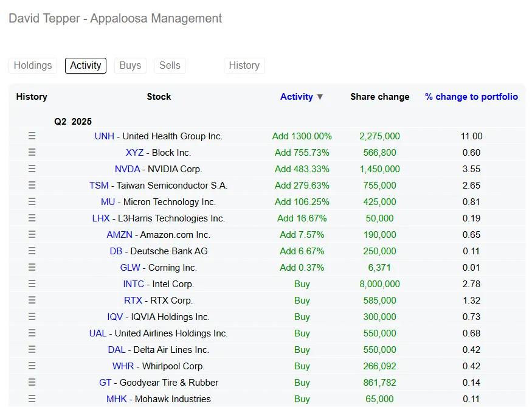Open history icon for RTX row
Screen dimensions: 532x407
coord(32,301)
